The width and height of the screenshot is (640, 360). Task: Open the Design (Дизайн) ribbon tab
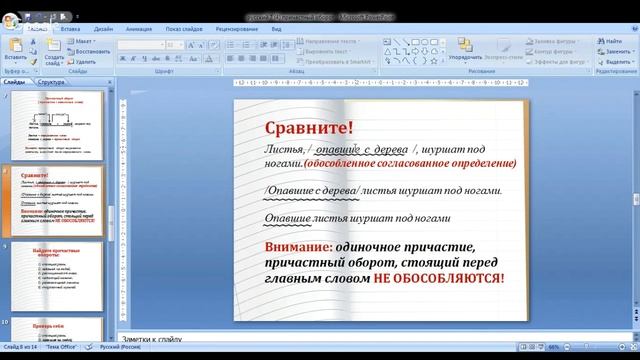pos(103,29)
